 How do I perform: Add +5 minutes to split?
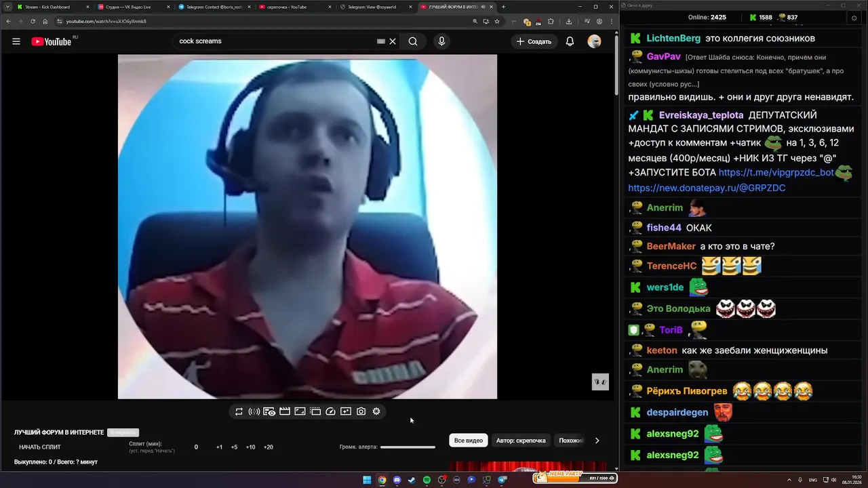pos(234,447)
